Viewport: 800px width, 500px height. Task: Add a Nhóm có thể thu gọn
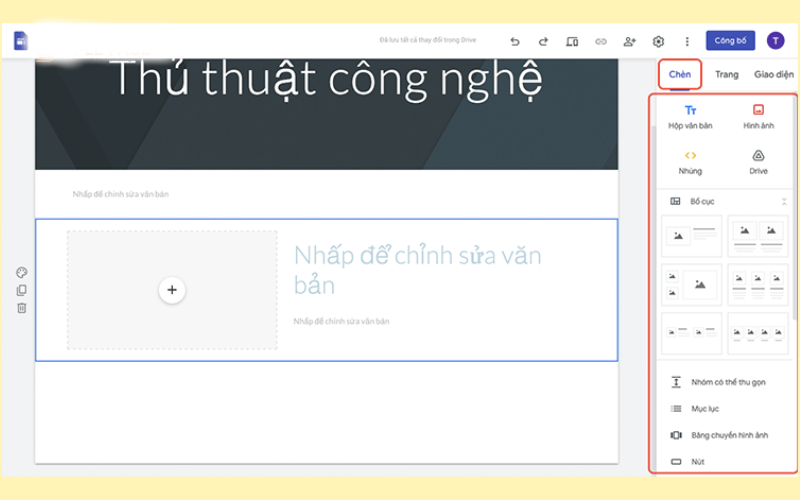(x=728, y=382)
